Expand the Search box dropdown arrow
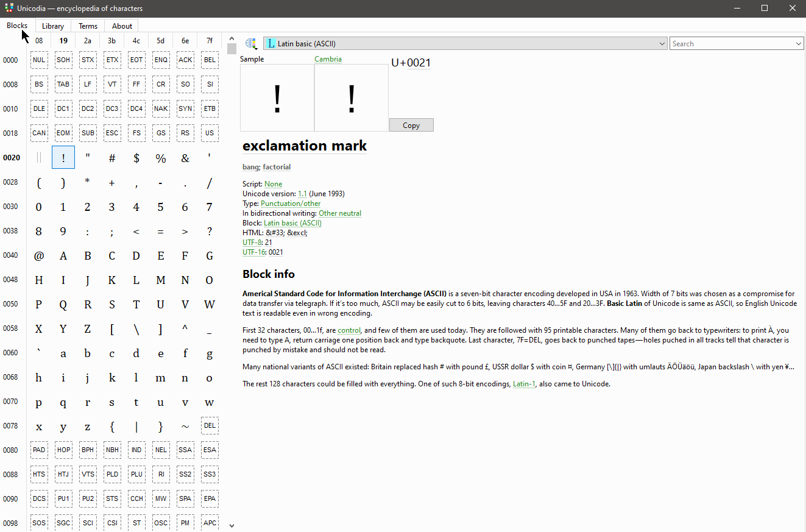The width and height of the screenshot is (806, 532). pyautogui.click(x=799, y=44)
